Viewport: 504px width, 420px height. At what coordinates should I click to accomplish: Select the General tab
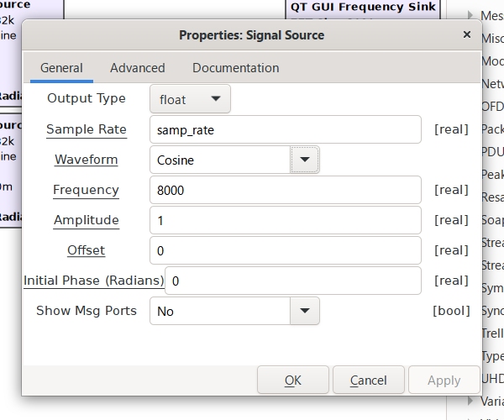click(61, 68)
